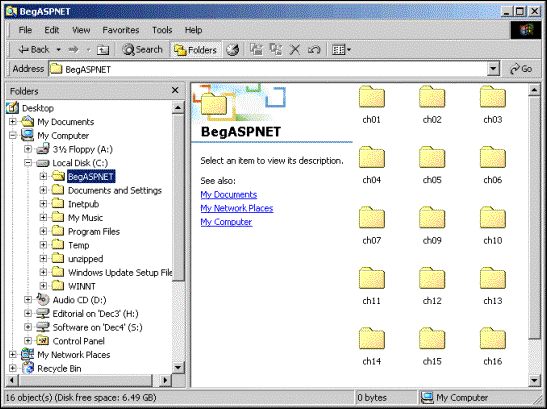Click the Delete toolbar icon
The image size is (547, 409).
(295, 50)
